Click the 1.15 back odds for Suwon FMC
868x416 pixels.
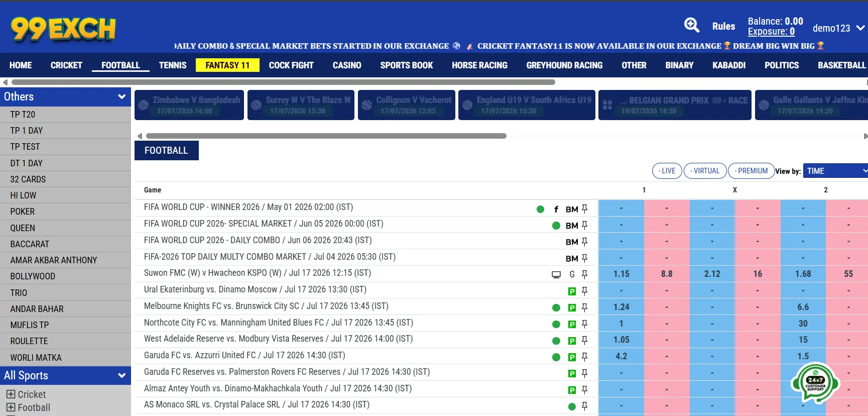click(x=621, y=274)
